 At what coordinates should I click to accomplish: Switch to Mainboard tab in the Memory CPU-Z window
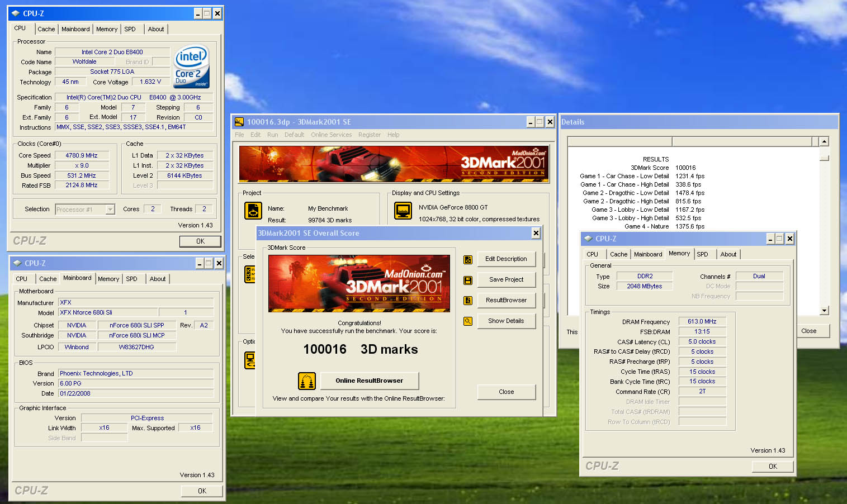[648, 254]
